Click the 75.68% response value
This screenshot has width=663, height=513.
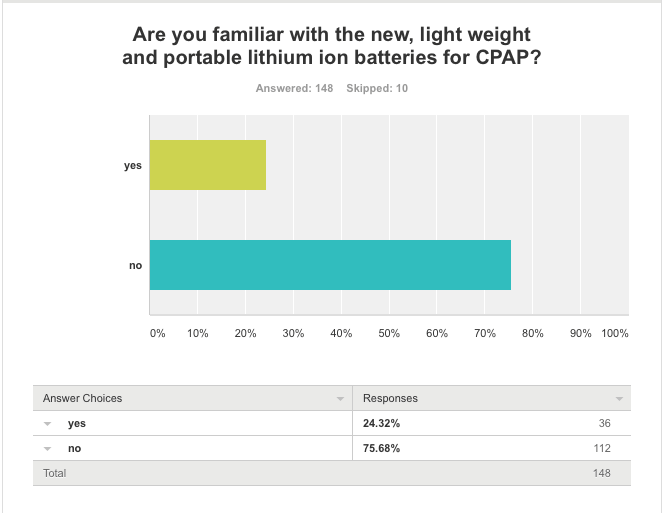(x=381, y=448)
